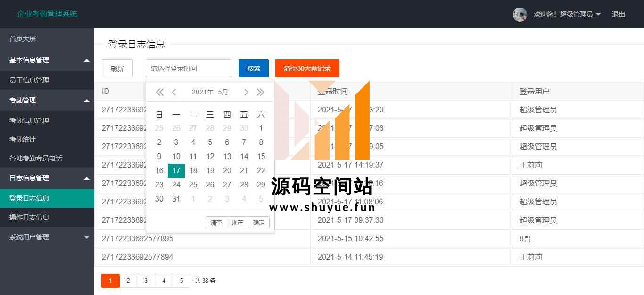Select day 20 in the calendar
This screenshot has height=295, width=644.
pyautogui.click(x=227, y=170)
